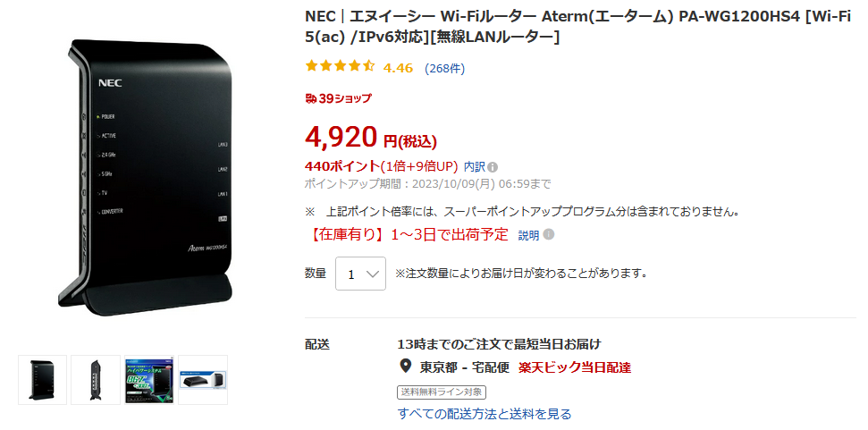
Task: Click the 楽天ビック当日配達 delivery label
Action: pos(575,367)
